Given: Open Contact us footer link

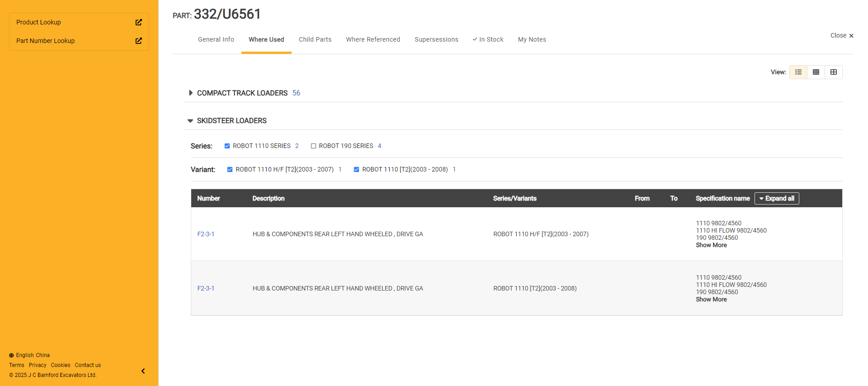Looking at the screenshot, I should (x=88, y=365).
